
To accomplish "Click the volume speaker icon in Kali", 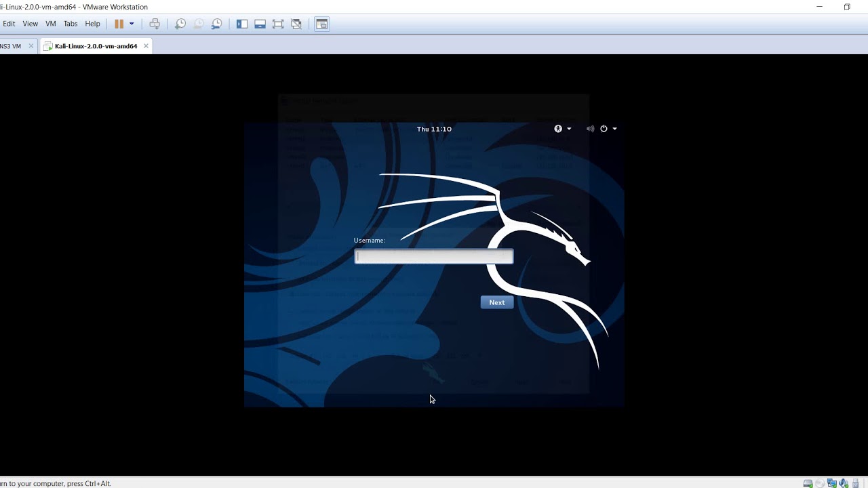I will pos(591,129).
